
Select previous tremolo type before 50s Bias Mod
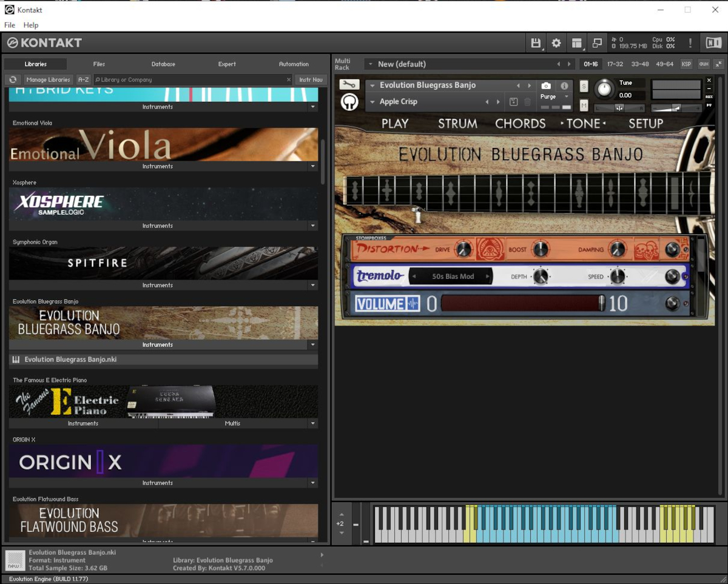[x=414, y=277]
